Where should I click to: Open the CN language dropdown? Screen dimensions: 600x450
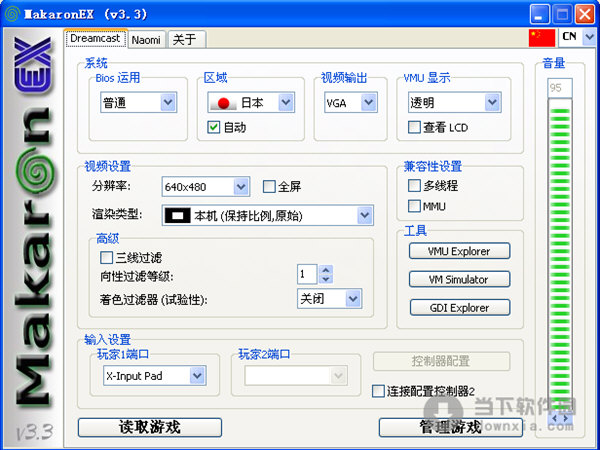(x=577, y=37)
